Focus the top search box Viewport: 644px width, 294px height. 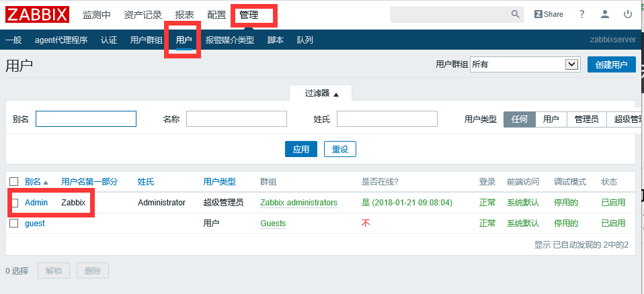pyautogui.click(x=450, y=14)
